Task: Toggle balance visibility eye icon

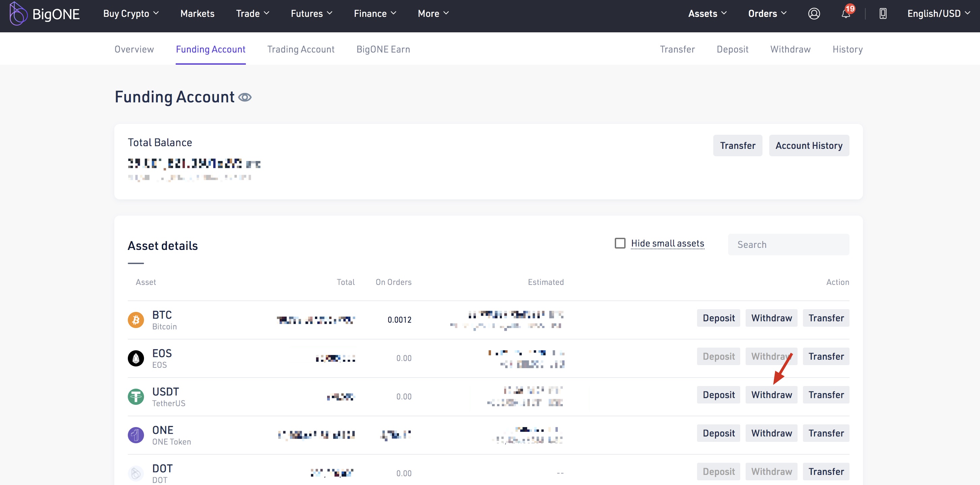Action: [244, 98]
